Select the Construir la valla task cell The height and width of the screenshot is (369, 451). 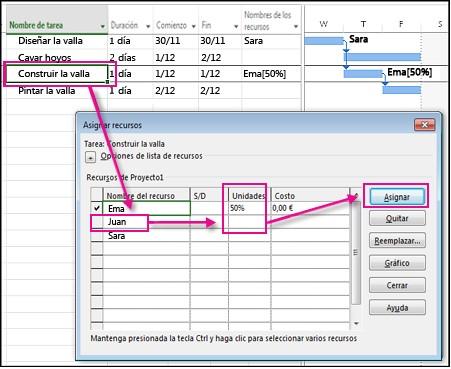pos(57,74)
